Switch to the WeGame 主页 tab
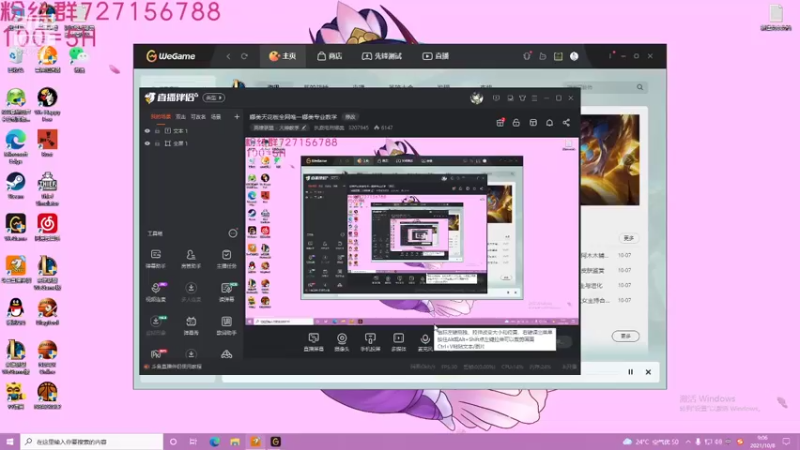 pyautogui.click(x=283, y=56)
